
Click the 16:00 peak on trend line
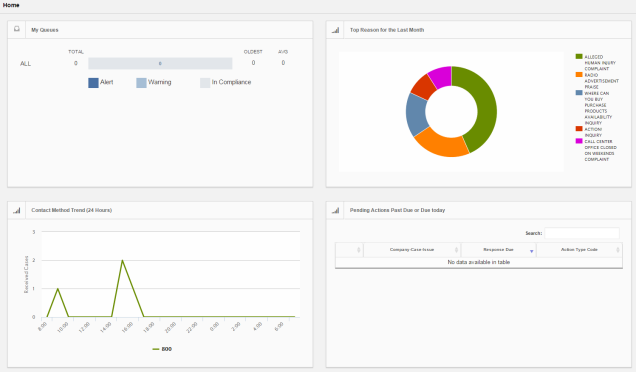[122, 260]
